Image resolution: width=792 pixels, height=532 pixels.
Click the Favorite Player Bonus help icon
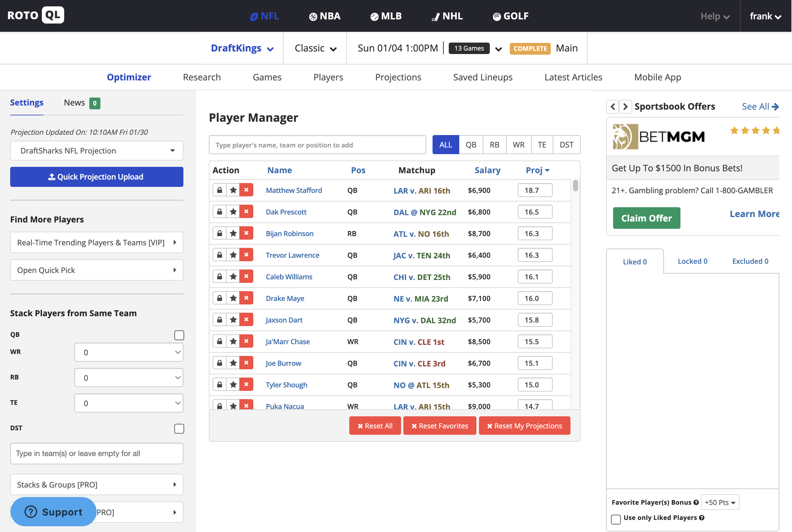tap(696, 502)
